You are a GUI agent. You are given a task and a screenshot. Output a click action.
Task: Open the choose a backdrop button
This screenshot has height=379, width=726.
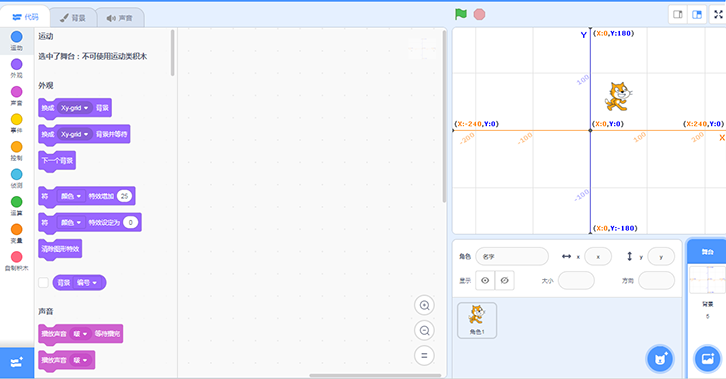(x=707, y=359)
